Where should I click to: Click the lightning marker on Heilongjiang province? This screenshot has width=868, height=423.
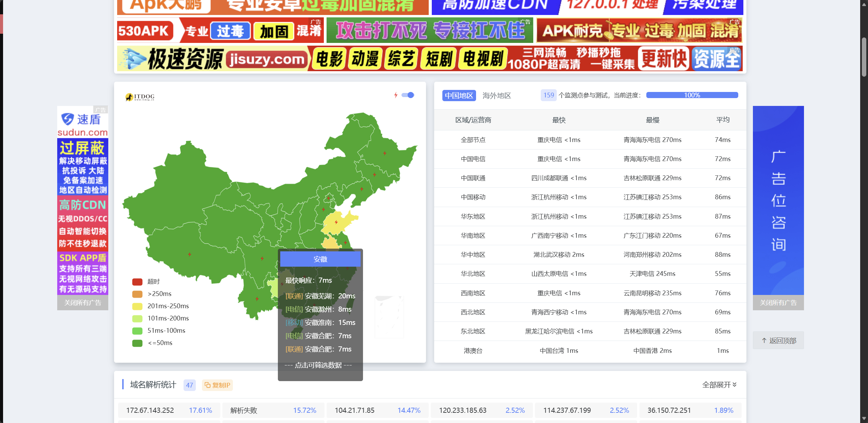[x=384, y=153]
